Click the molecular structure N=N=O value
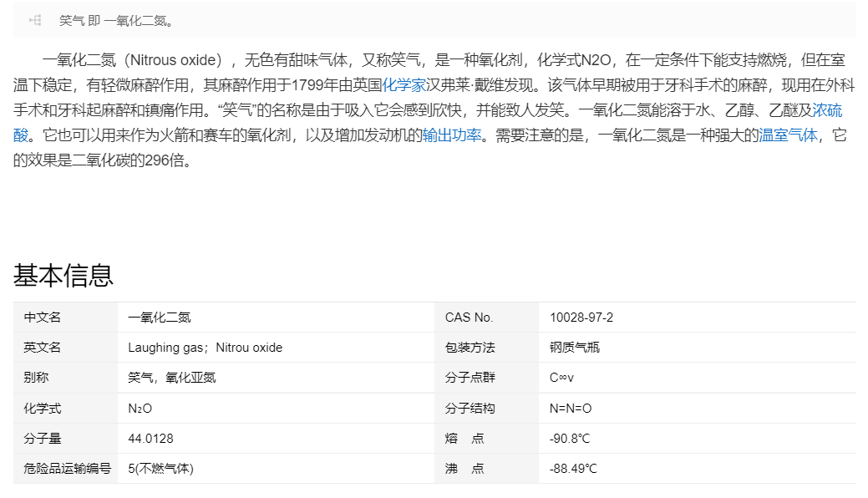Viewport: 868px width, 498px height. [x=571, y=409]
